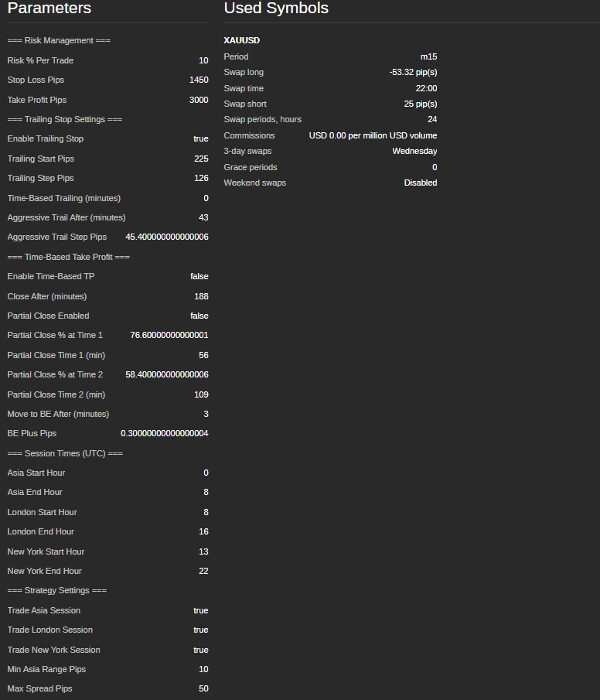Click Swap long value -53.32 pip(s)
The height and width of the screenshot is (700, 600).
pyautogui.click(x=413, y=72)
